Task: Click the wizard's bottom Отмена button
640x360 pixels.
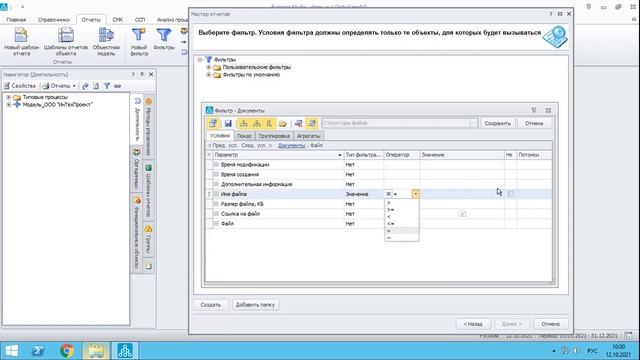Action: [x=550, y=324]
